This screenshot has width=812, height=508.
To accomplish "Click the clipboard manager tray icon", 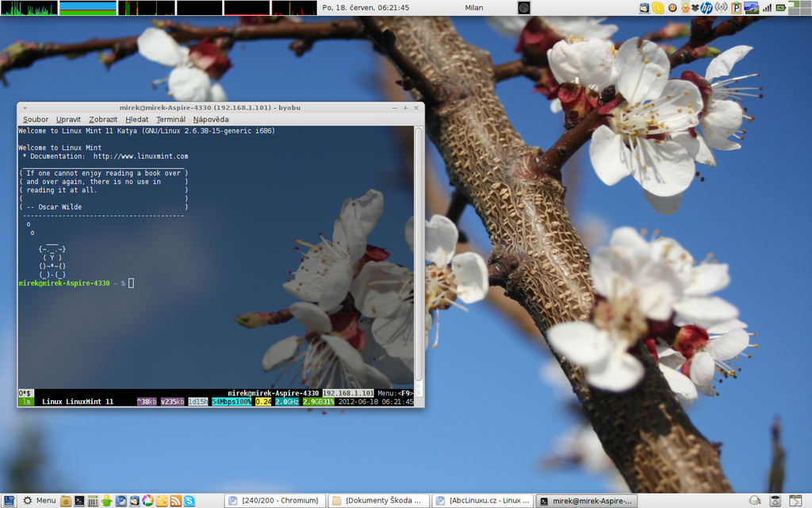I will (x=736, y=8).
